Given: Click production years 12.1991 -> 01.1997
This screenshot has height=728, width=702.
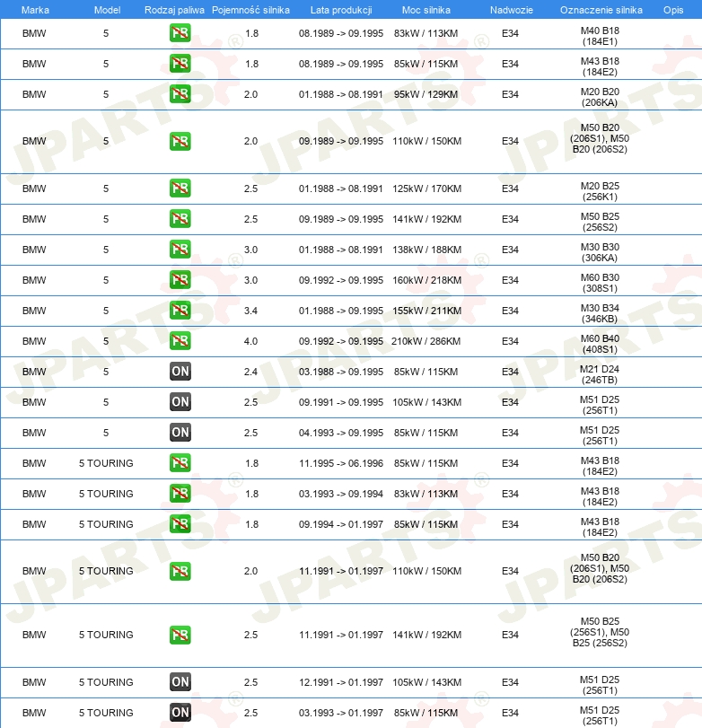Looking at the screenshot, I should click(341, 682).
